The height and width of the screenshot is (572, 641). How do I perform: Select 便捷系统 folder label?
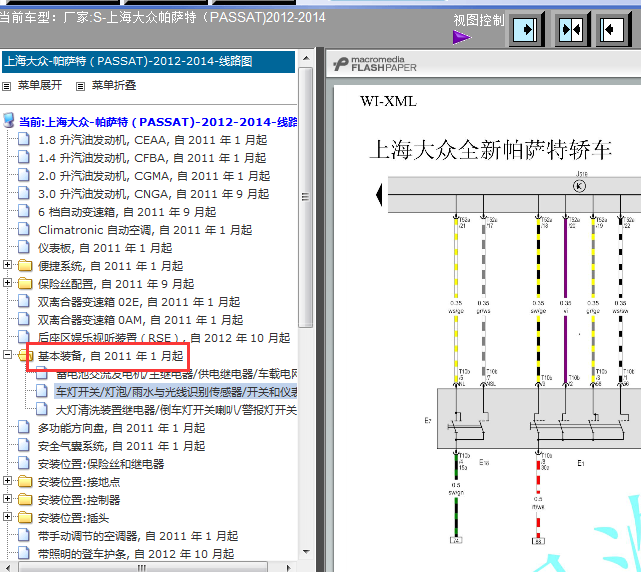[x=110, y=266]
